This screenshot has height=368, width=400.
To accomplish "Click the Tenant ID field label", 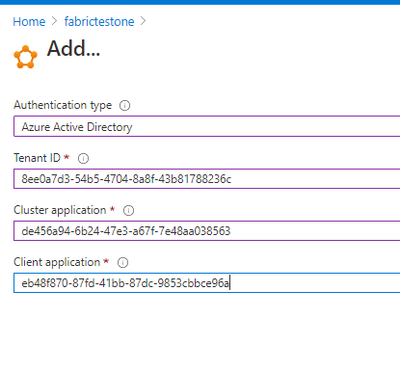I will [x=37, y=158].
